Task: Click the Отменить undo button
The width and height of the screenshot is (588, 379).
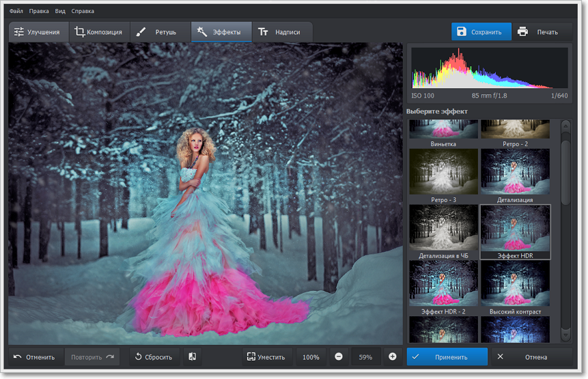Action: tap(36, 357)
